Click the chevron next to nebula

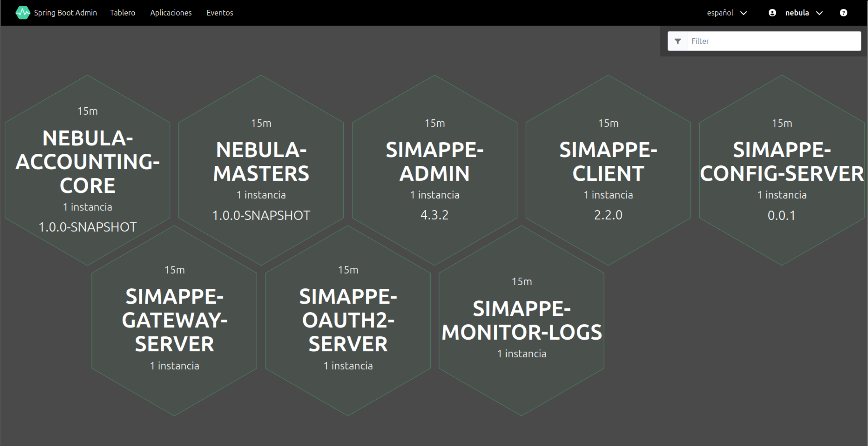[x=819, y=13]
